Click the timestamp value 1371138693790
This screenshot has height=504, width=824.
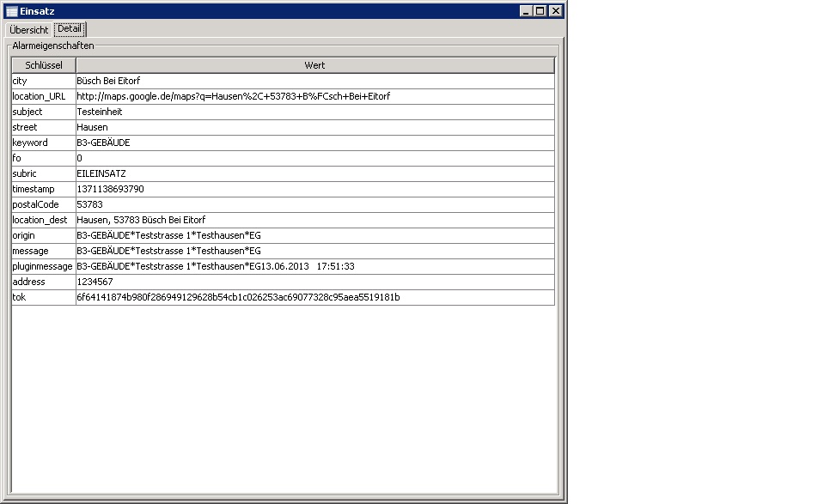(x=110, y=189)
